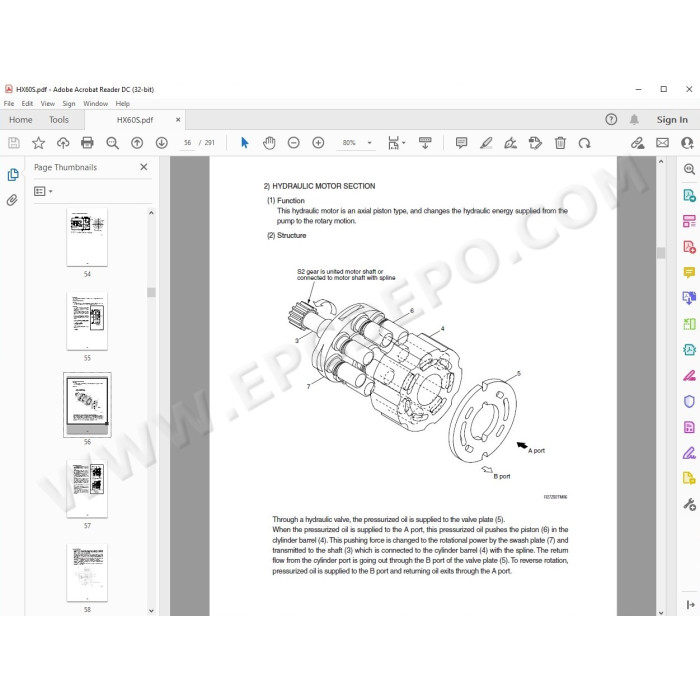Switch to the Tools tab
This screenshot has width=700, height=700.
click(x=59, y=120)
